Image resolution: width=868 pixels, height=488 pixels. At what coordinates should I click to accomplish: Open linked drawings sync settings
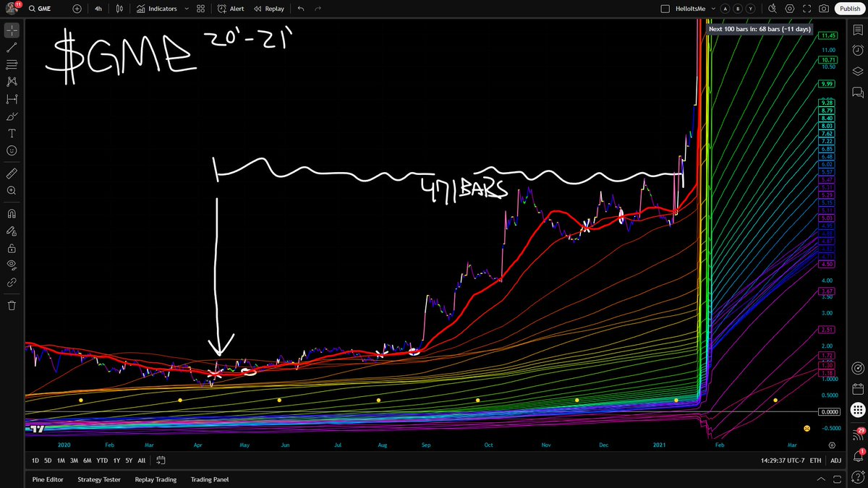(x=12, y=283)
